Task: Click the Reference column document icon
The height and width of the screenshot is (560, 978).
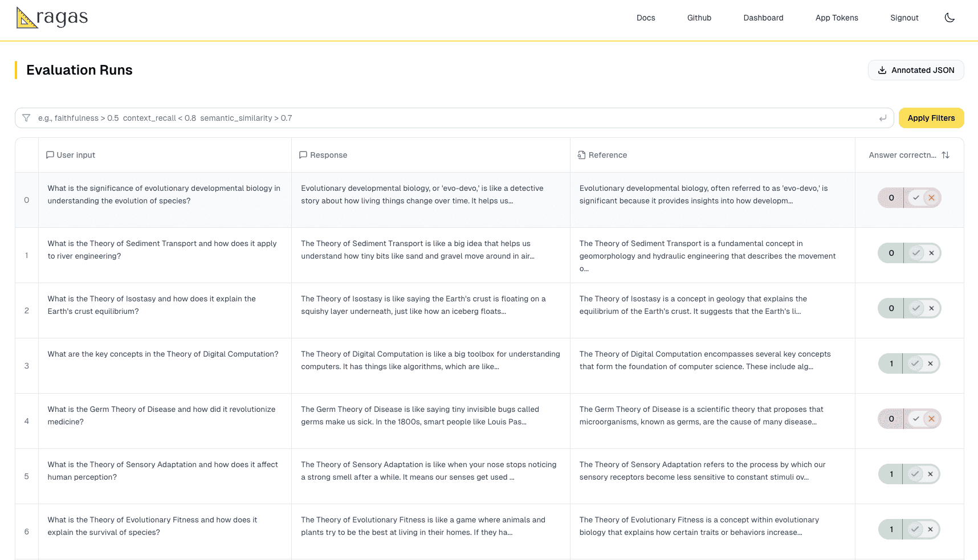Action: (x=582, y=155)
